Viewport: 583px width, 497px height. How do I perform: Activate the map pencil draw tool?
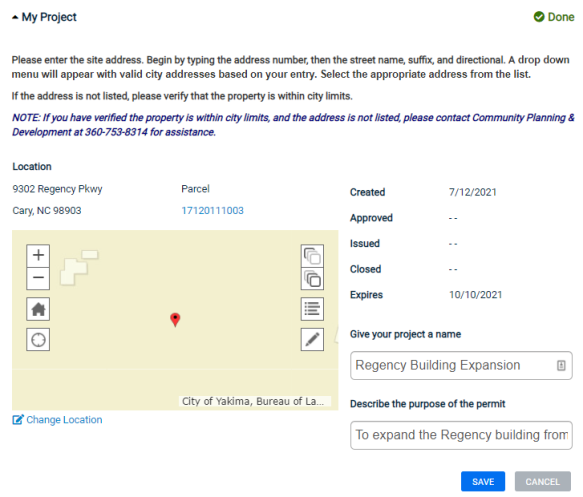tap(312, 339)
